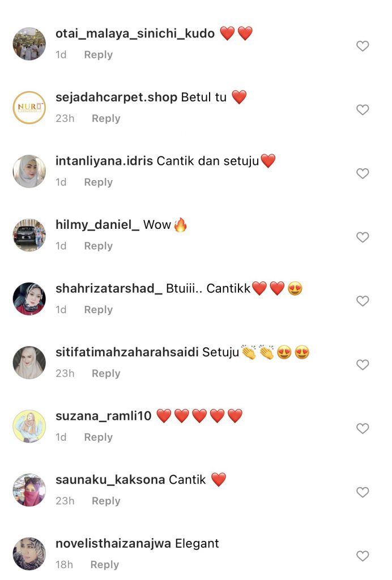Tap the heart next to sejadahcarpet.shop's comment
The image size is (392, 580).
363,110
